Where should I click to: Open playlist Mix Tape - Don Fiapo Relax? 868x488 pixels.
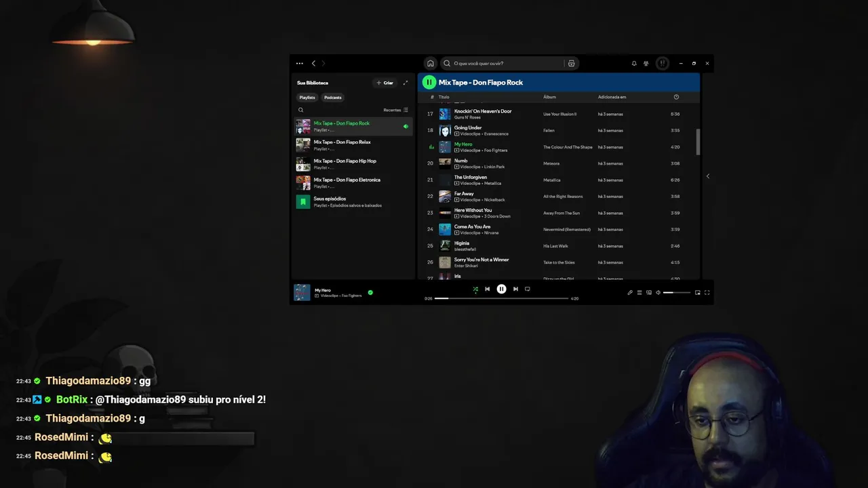(x=353, y=145)
